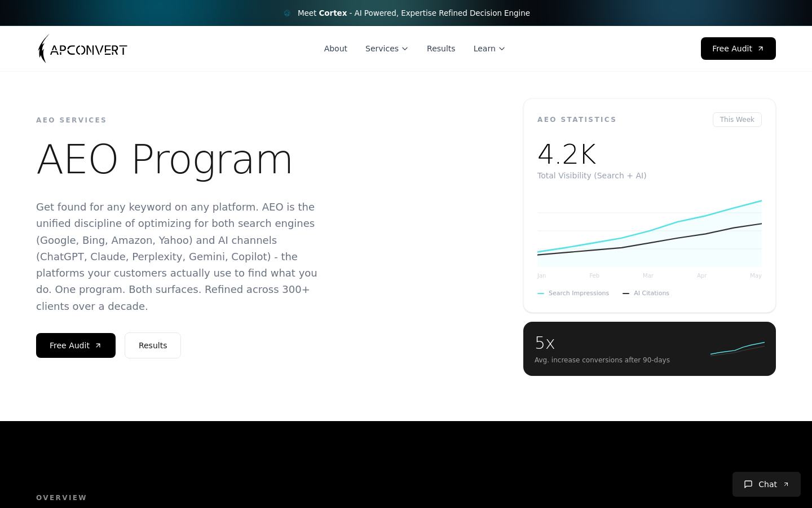
Task: Expand the Learn dropdown chevron
Action: (502, 49)
